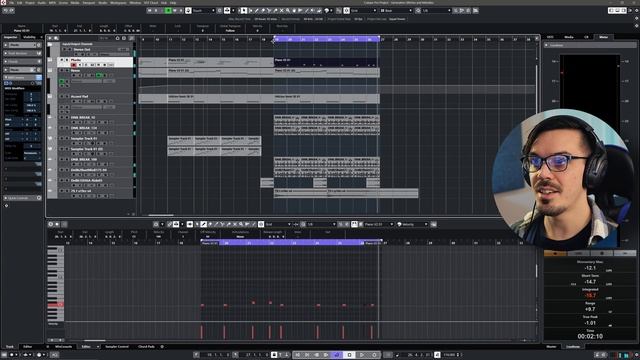Click the tempo value field in the transport bar
640x360 pixels.
click(449, 355)
